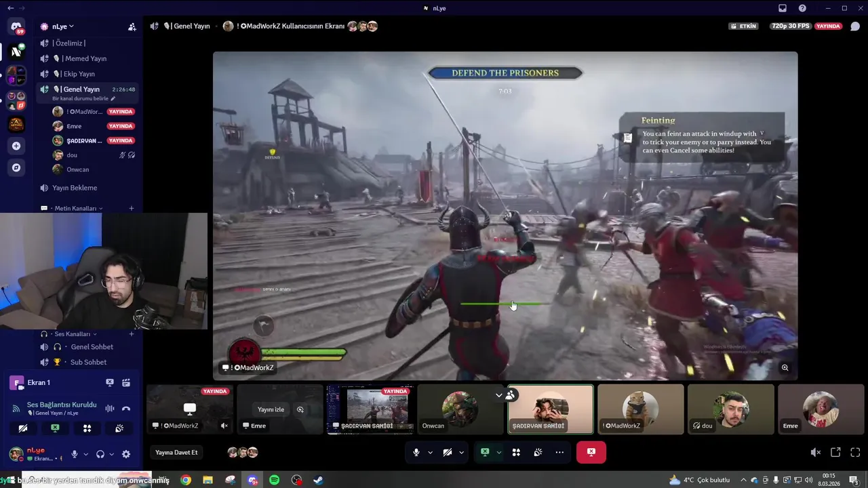This screenshot has height=488, width=868.
Task: Select Onwcan participant tile
Action: click(460, 409)
